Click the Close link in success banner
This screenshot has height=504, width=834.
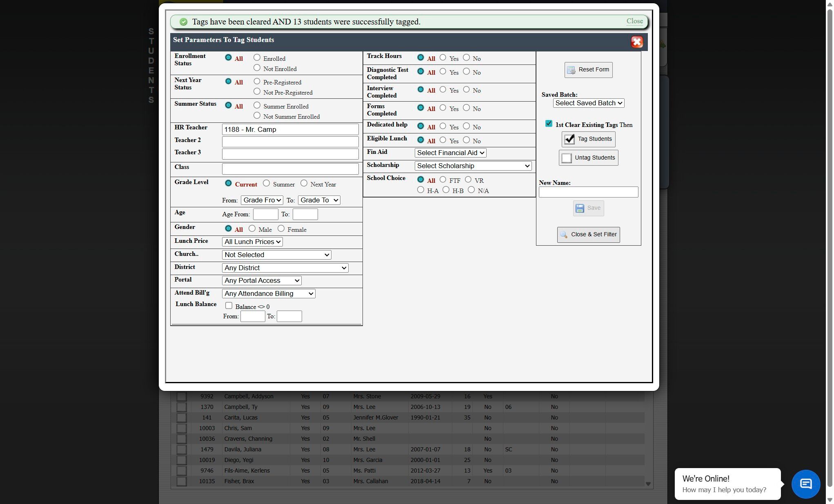point(634,21)
